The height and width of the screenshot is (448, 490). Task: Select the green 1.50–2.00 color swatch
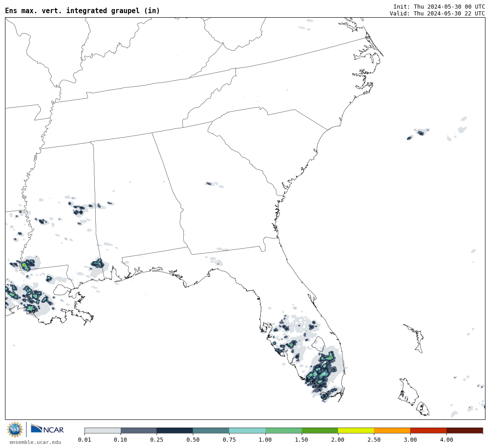point(320,430)
